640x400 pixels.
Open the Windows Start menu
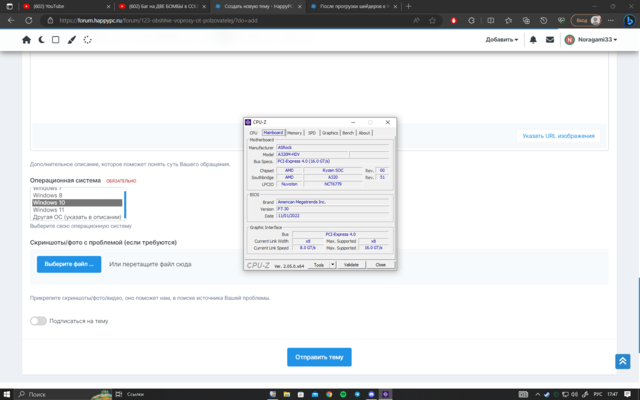coord(9,394)
